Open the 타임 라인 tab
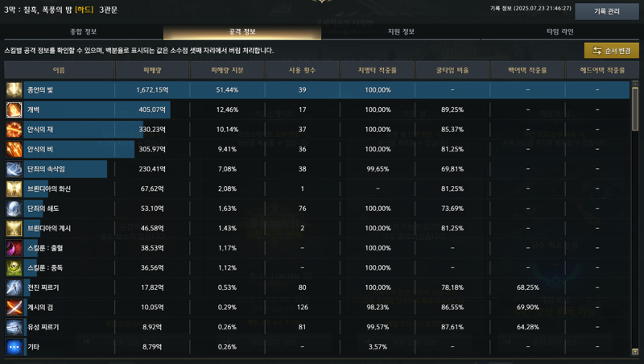 coord(559,31)
